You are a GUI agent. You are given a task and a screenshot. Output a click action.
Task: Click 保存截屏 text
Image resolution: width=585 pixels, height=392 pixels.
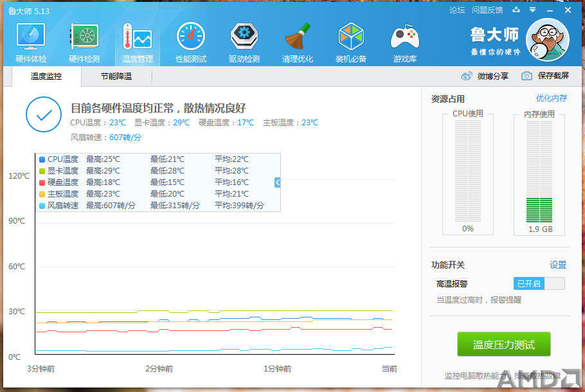553,76
